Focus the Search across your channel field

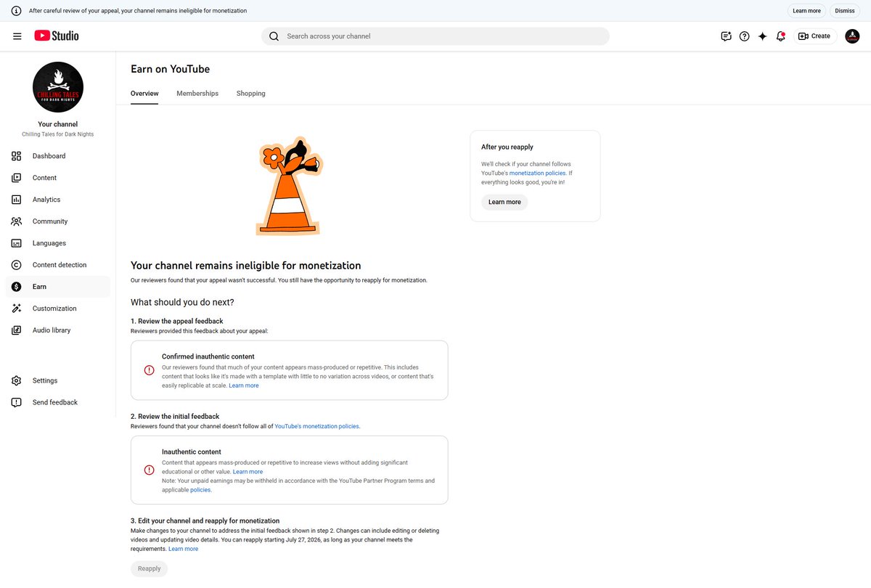[435, 36]
